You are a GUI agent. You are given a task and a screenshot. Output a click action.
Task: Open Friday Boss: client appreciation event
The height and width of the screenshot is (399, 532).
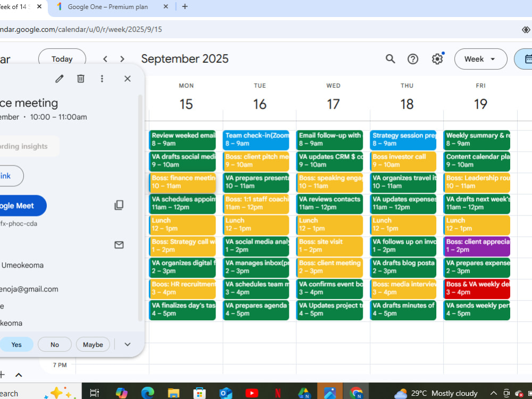[x=477, y=246]
